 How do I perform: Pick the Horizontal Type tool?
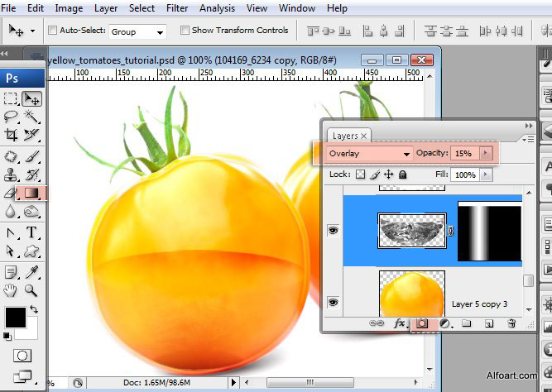32,232
